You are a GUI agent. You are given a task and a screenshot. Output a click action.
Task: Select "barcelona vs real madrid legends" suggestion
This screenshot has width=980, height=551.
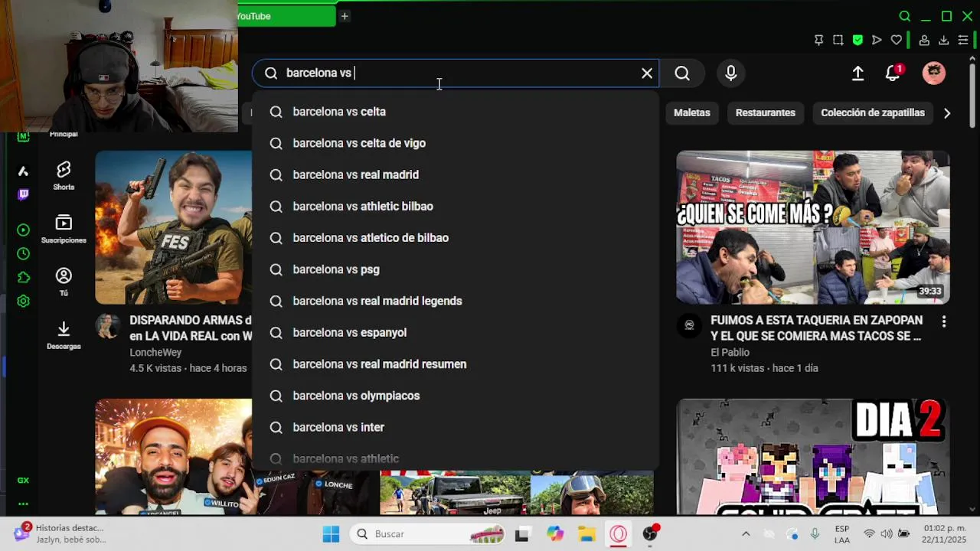456,301
